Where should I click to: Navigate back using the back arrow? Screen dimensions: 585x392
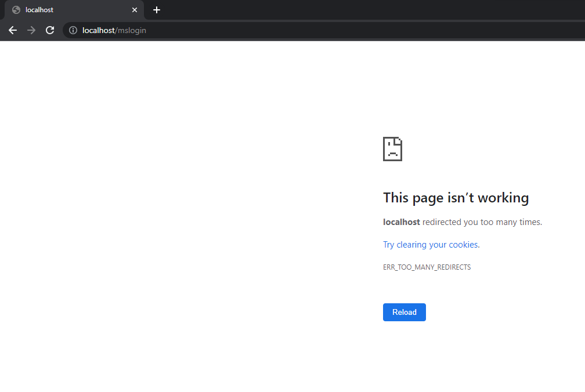12,30
